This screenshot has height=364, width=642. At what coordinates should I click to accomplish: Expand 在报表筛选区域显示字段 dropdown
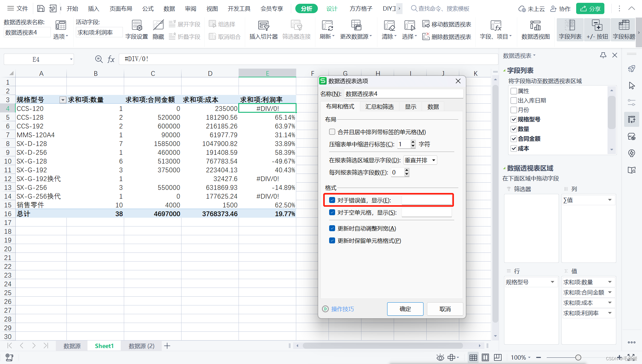coord(434,160)
